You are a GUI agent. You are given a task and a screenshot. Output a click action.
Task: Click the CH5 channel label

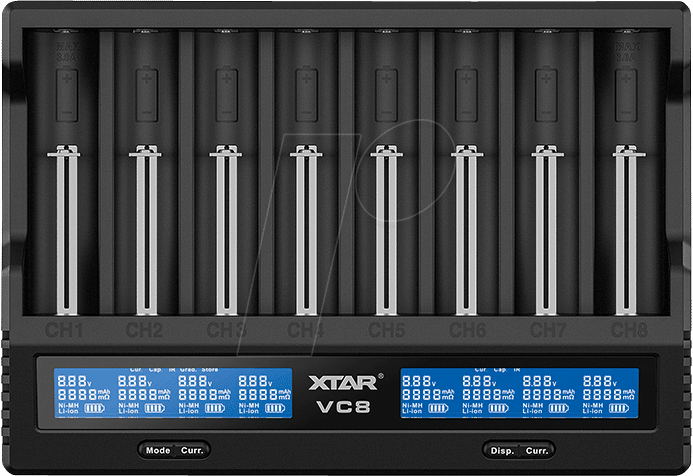(x=387, y=330)
